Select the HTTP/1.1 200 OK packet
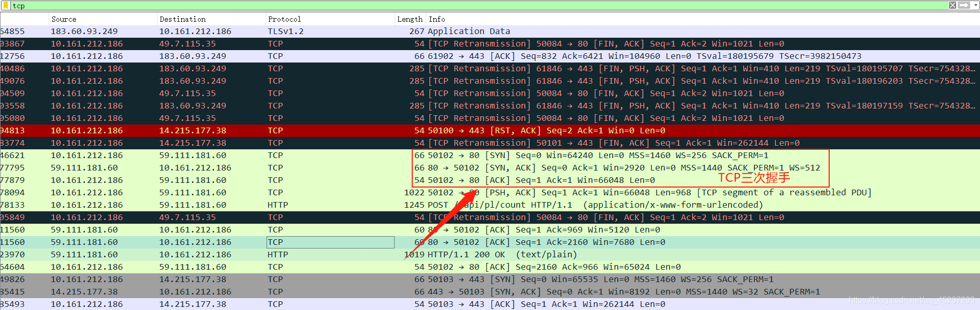The height and width of the screenshot is (310, 980). click(490, 254)
